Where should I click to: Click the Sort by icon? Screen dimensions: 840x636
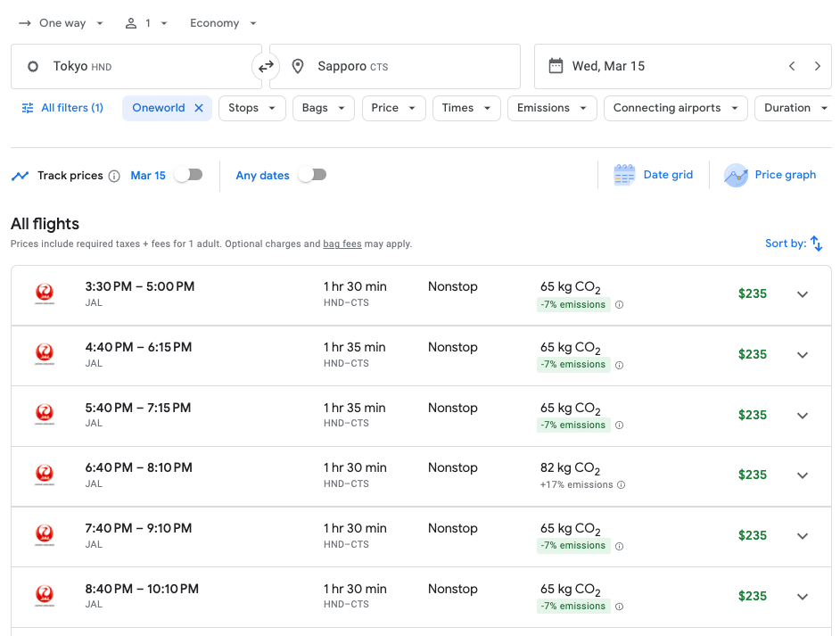point(818,243)
